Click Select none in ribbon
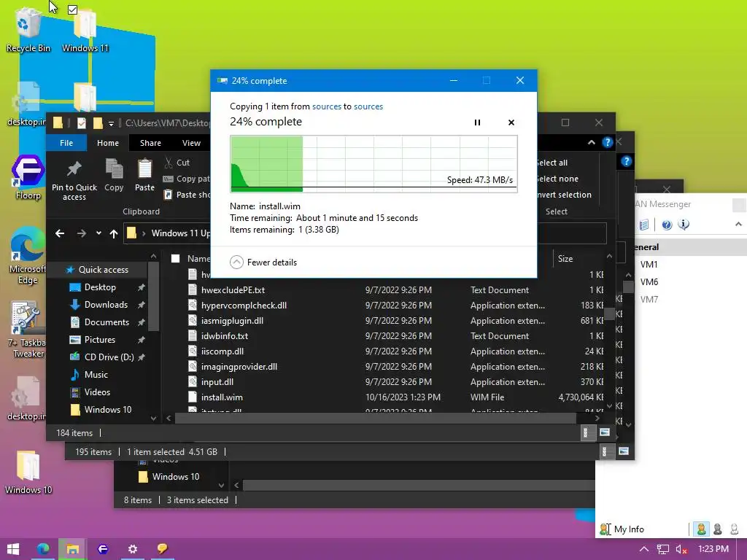 pyautogui.click(x=557, y=179)
